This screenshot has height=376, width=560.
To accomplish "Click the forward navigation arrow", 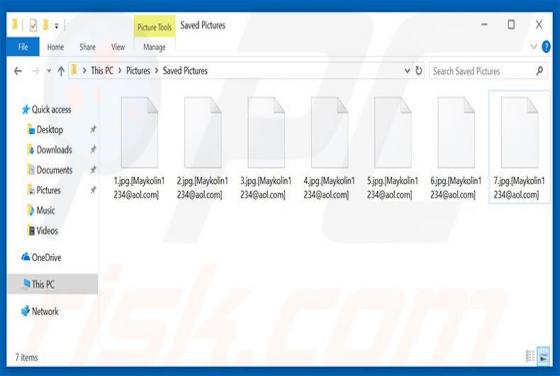I will pos(36,71).
